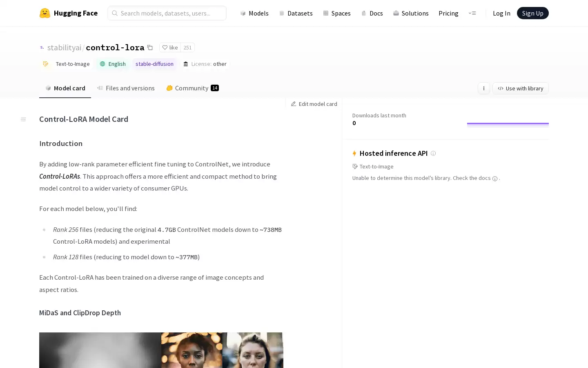The width and height of the screenshot is (588, 368).
Task: Select the stable-diffusion tag
Action: pyautogui.click(x=154, y=64)
